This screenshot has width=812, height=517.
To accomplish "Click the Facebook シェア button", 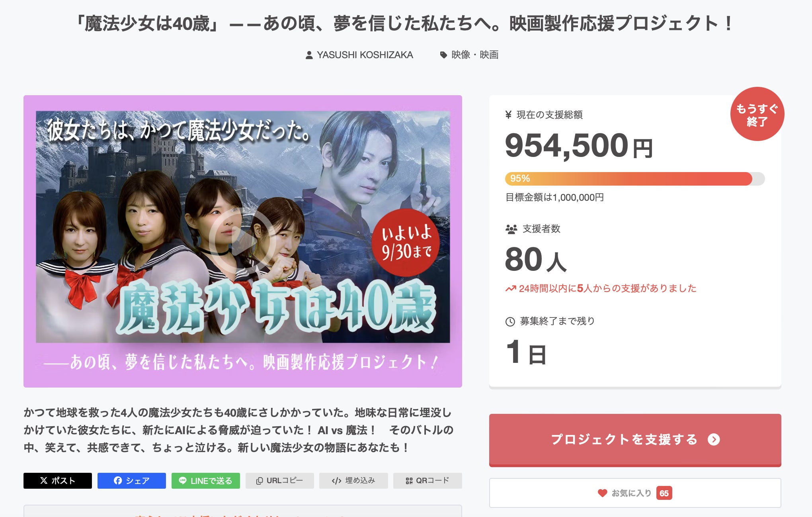I will pyautogui.click(x=132, y=481).
